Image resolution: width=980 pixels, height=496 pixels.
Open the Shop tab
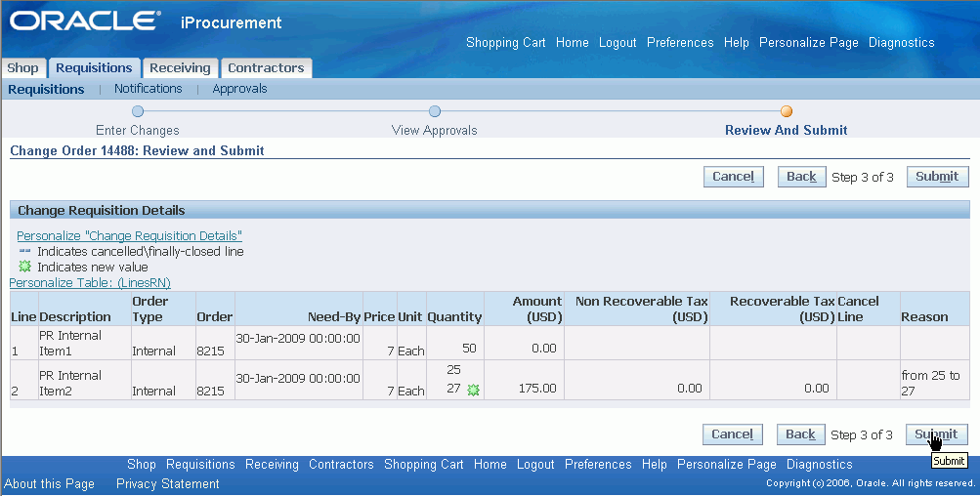point(23,67)
